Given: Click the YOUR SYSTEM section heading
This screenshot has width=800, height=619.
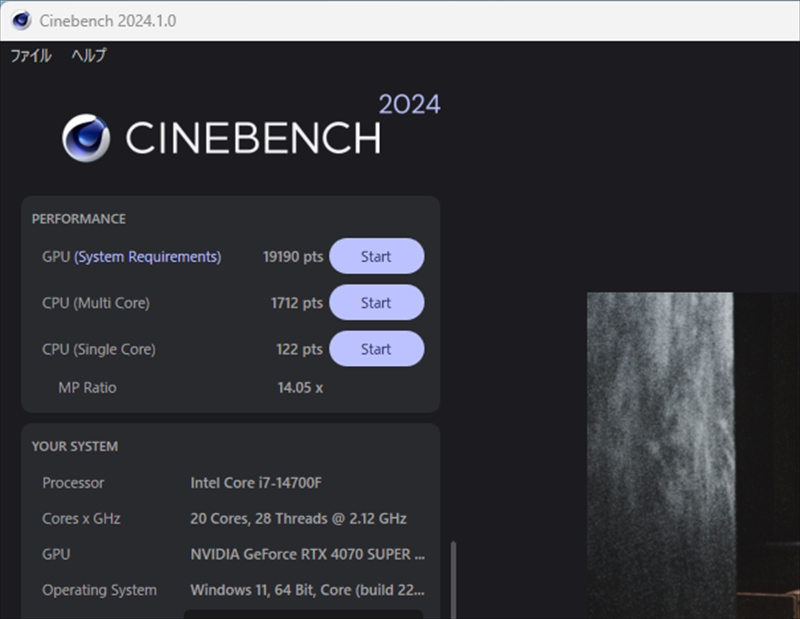Looking at the screenshot, I should [74, 447].
